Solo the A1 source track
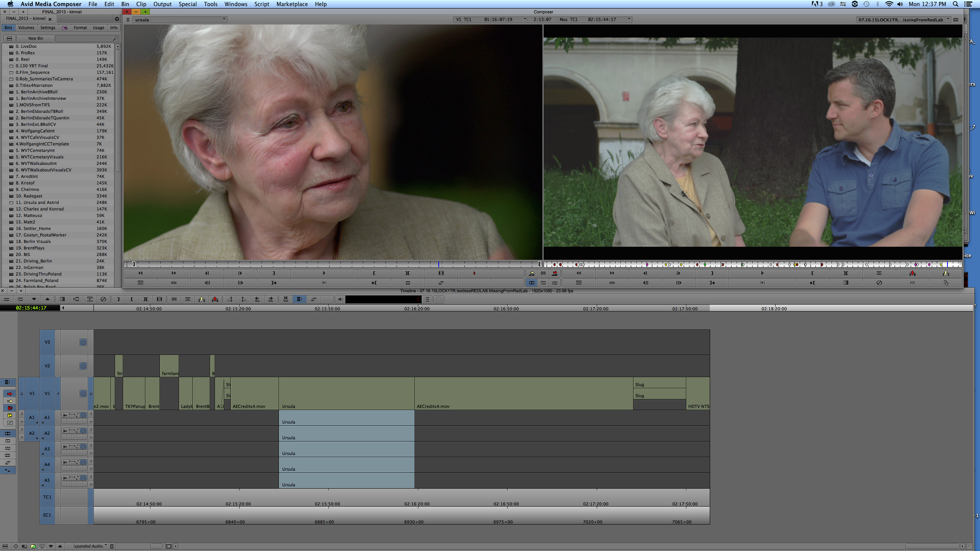 [x=22, y=414]
